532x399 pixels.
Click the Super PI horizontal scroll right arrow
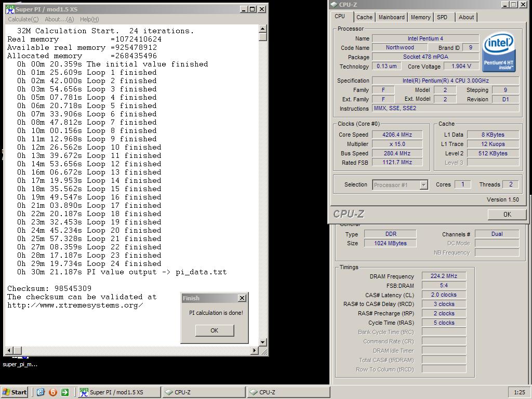[255, 350]
